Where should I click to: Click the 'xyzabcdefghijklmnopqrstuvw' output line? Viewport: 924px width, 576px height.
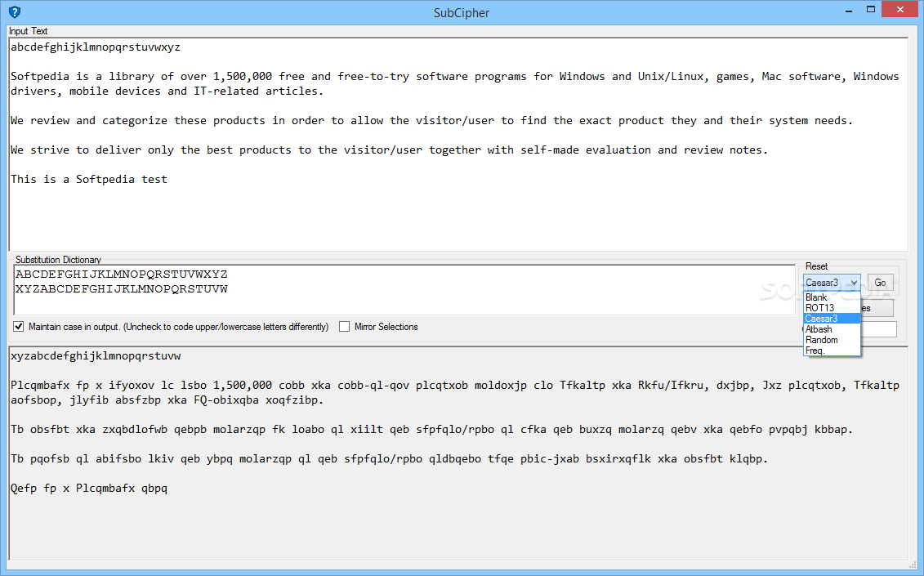click(96, 356)
